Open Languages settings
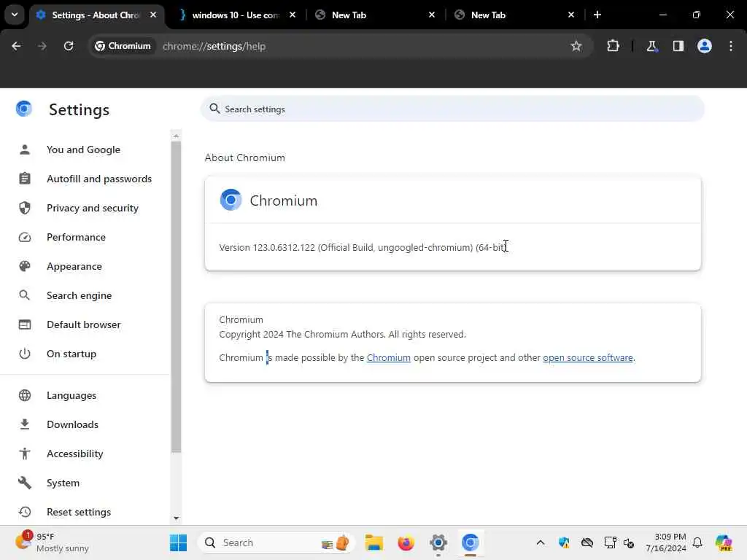 71,395
